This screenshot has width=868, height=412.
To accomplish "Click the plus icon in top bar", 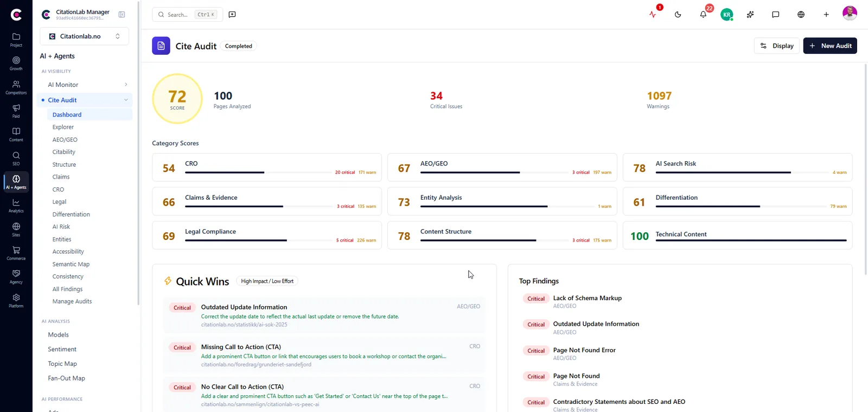I will 826,15.
